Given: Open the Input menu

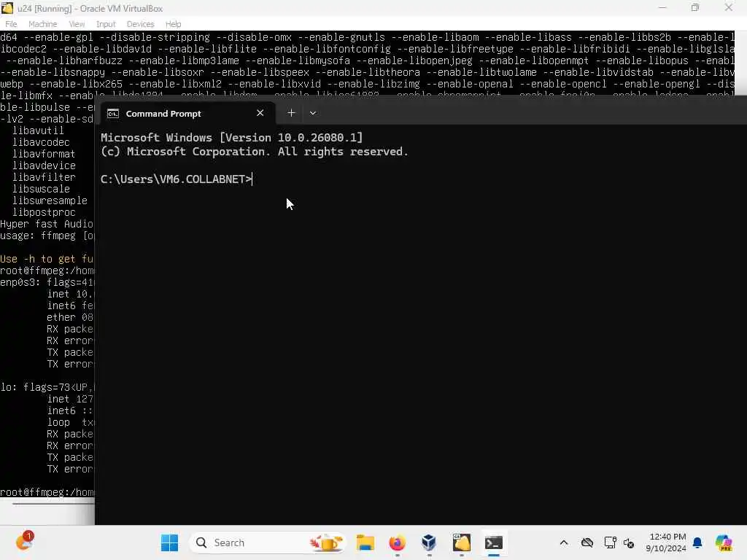Looking at the screenshot, I should pos(106,24).
